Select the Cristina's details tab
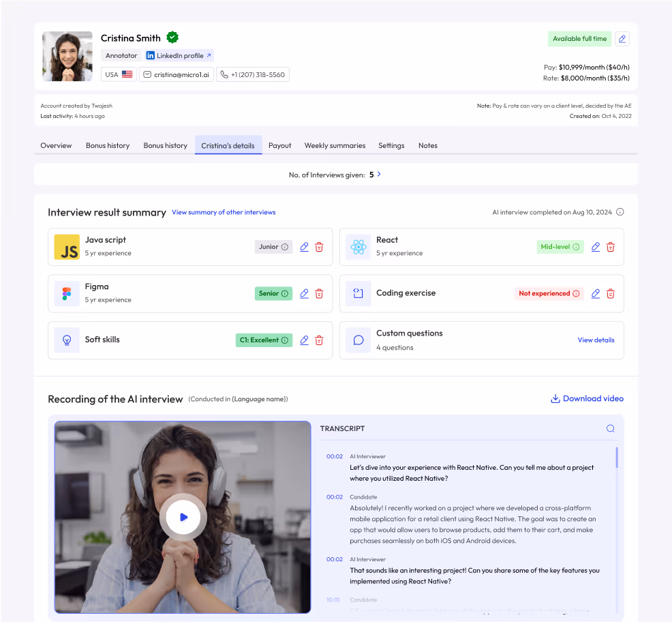 coord(228,145)
